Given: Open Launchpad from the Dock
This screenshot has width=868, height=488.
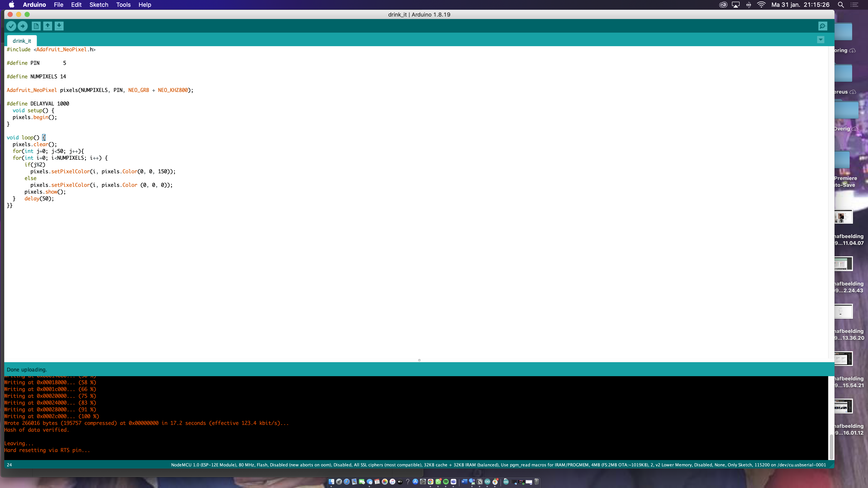Looking at the screenshot, I should point(339,482).
